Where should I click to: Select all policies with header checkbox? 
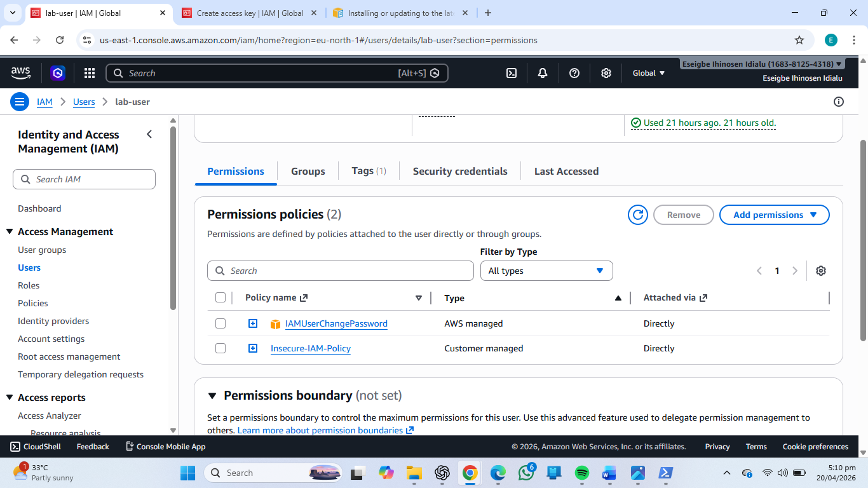[x=220, y=297]
